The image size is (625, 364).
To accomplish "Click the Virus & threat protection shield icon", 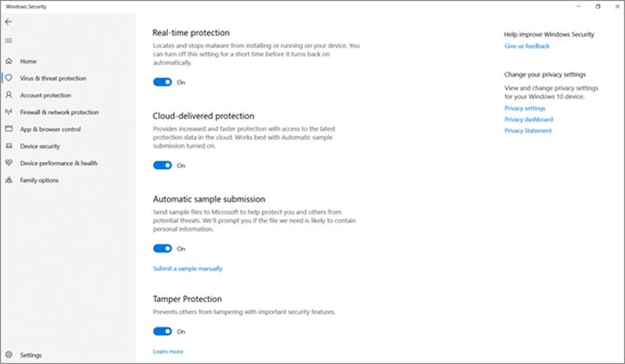I will coord(10,79).
